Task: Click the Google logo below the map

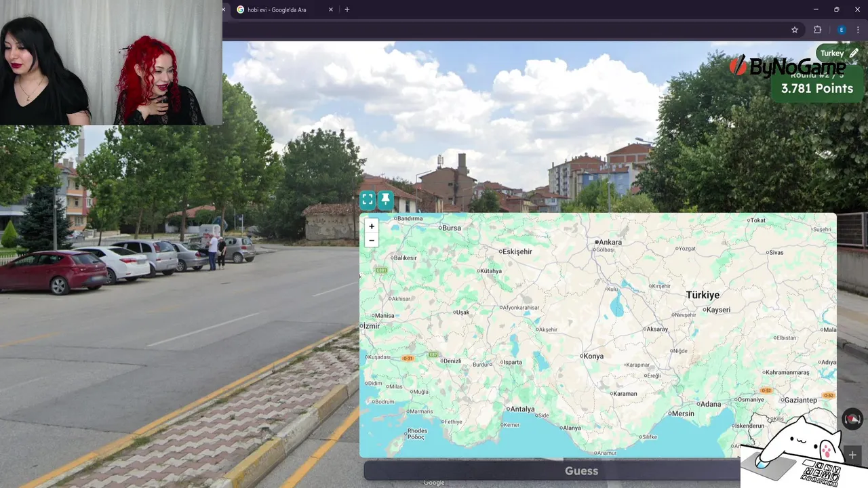Action: 434,483
